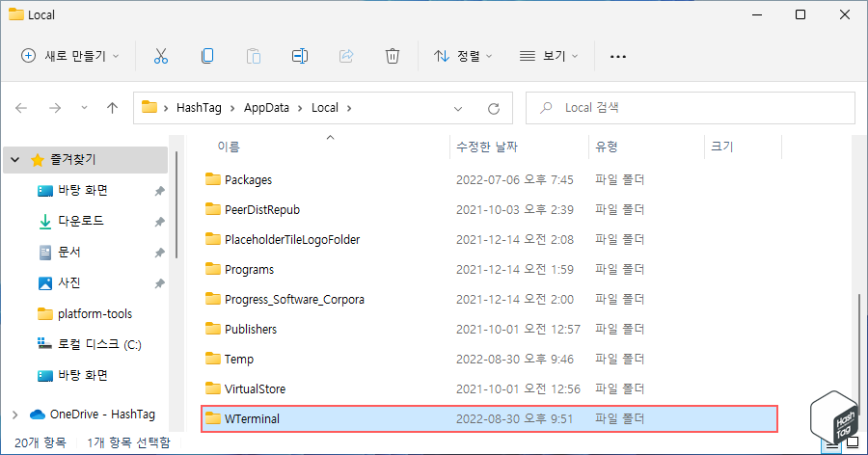Open 보기 view dropdown

pyautogui.click(x=549, y=56)
